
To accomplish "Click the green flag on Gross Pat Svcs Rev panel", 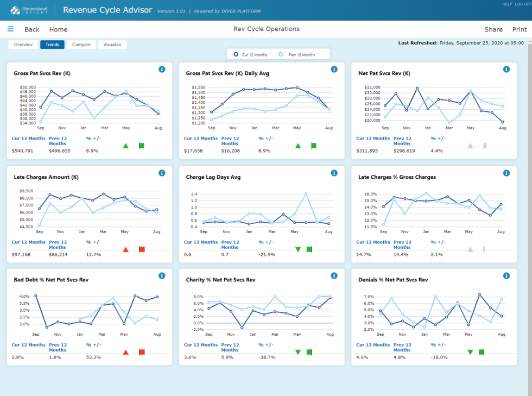I will 142,145.
